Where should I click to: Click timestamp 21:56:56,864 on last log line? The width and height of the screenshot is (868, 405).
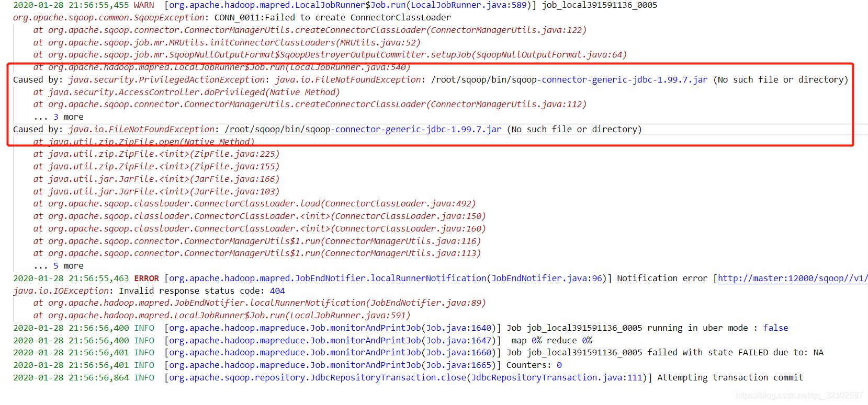98,378
